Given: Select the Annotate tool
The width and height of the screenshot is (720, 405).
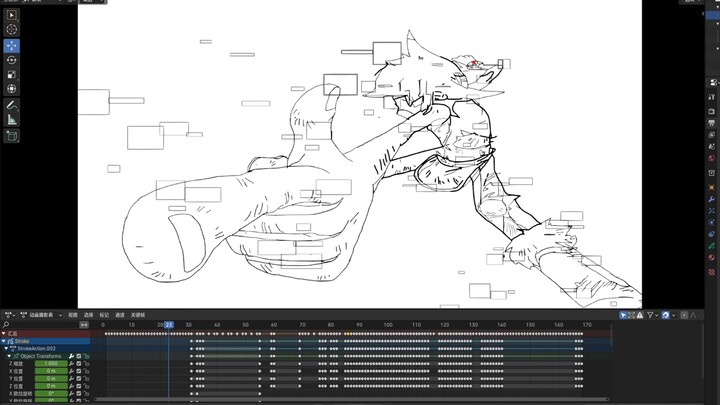Looking at the screenshot, I should [11, 105].
